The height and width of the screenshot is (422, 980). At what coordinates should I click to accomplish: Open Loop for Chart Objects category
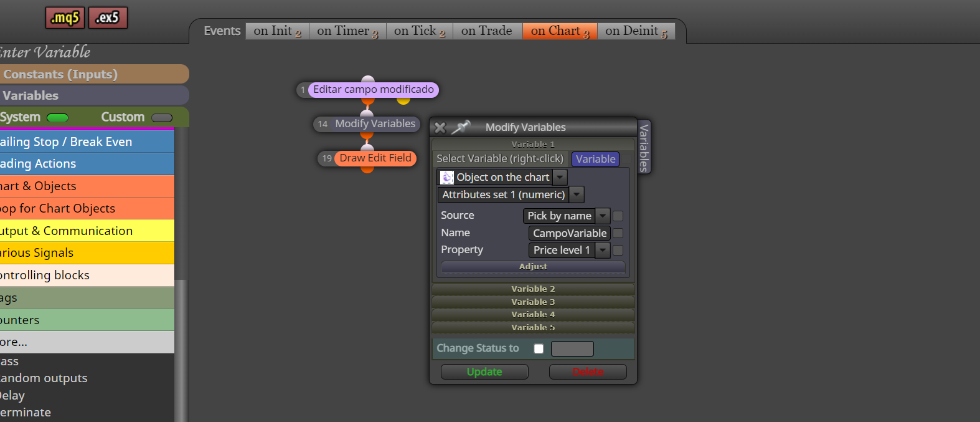point(87,208)
